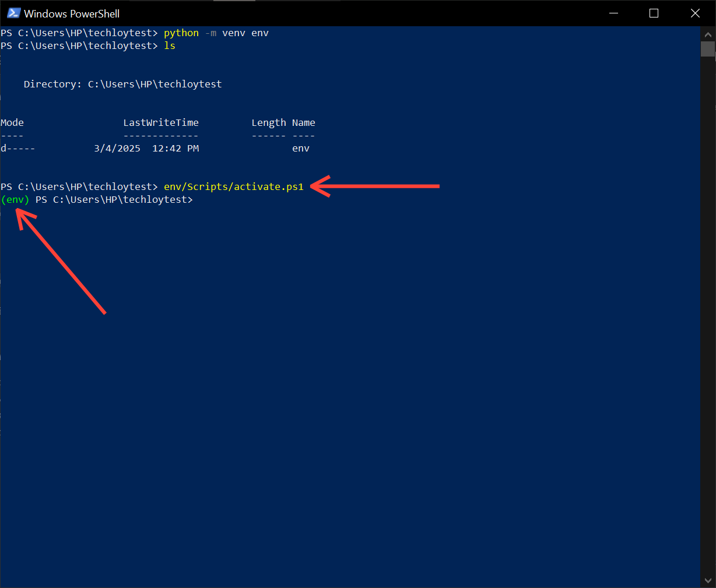Click the scrollbar thumb near the top
The height and width of the screenshot is (588, 716).
(x=708, y=50)
